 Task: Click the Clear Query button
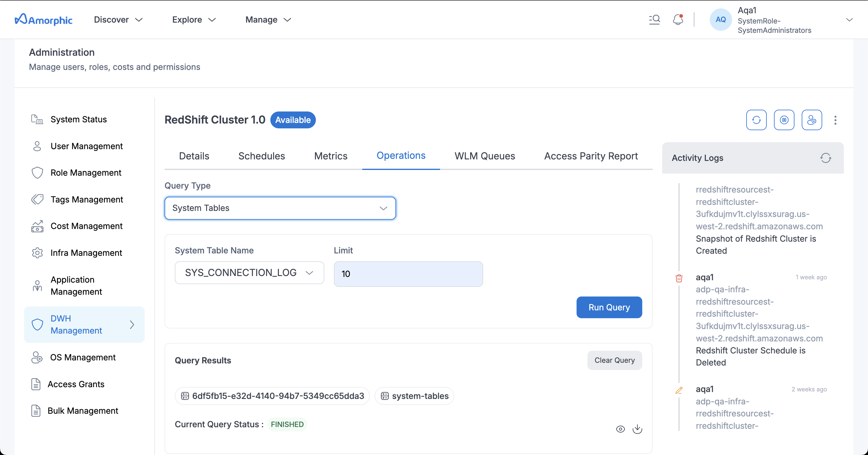(615, 360)
